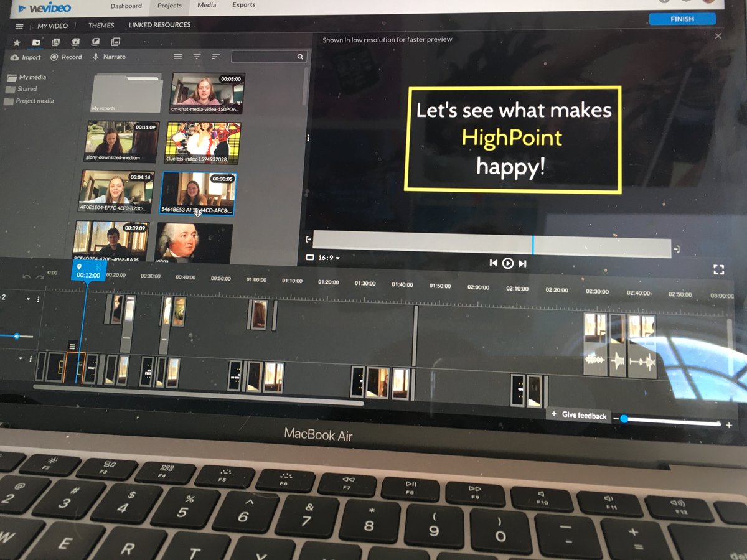Select the Project media folder
The height and width of the screenshot is (560, 747).
[x=29, y=101]
